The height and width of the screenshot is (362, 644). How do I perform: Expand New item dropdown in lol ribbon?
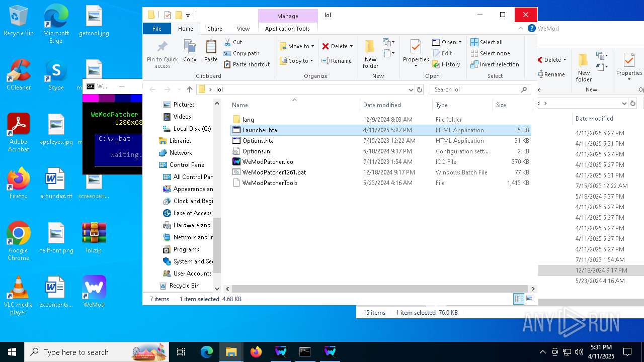[x=388, y=42]
